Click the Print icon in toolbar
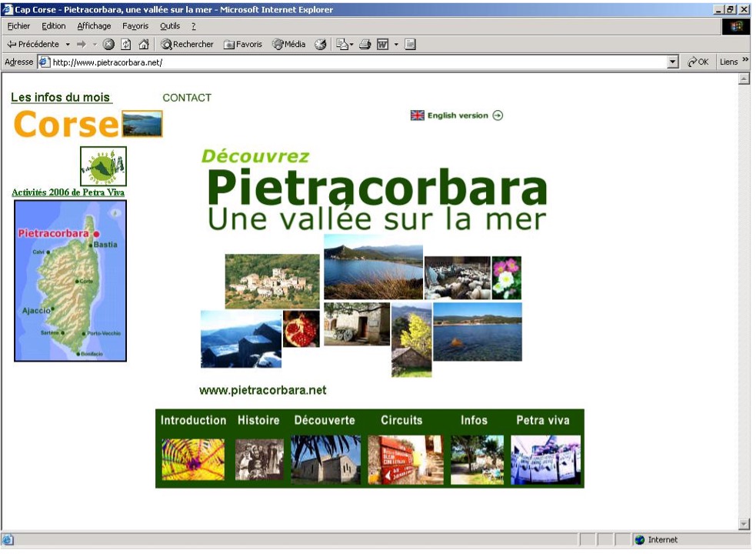Viewport: 756px width, 554px height. pos(365,45)
